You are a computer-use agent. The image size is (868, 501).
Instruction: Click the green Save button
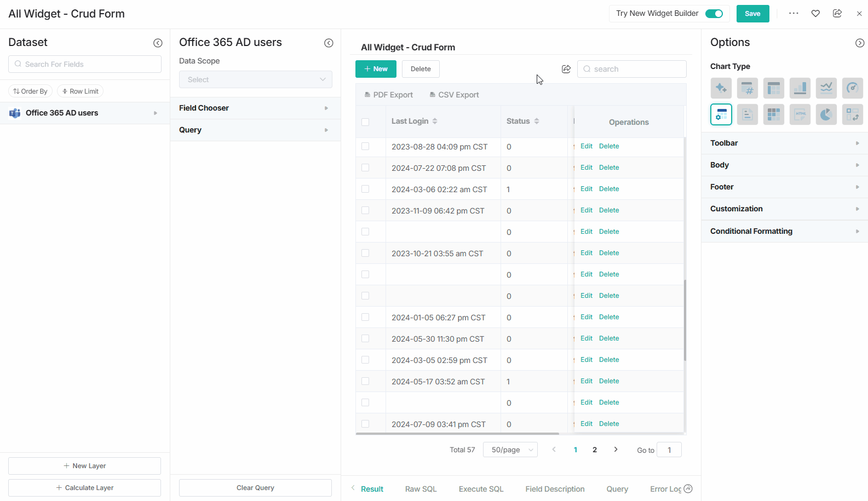click(x=752, y=14)
